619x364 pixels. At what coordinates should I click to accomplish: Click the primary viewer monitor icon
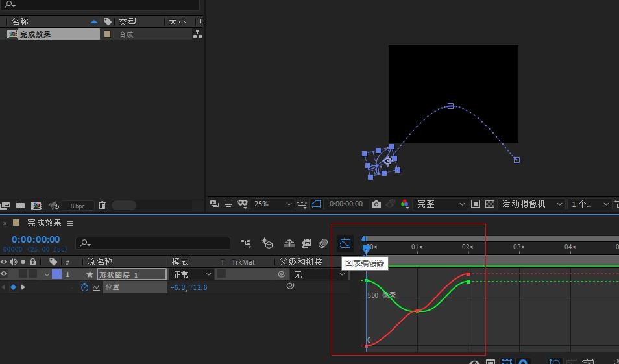[x=228, y=204]
